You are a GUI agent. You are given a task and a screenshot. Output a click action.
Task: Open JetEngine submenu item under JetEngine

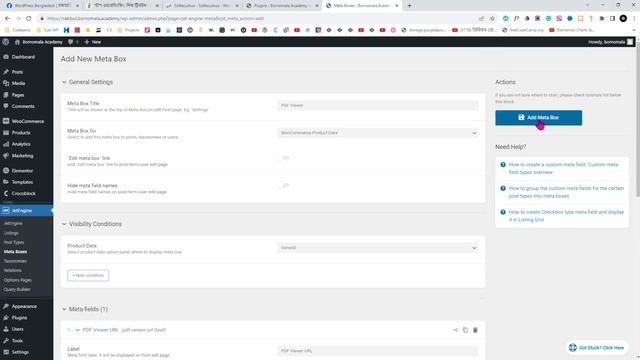click(x=13, y=224)
